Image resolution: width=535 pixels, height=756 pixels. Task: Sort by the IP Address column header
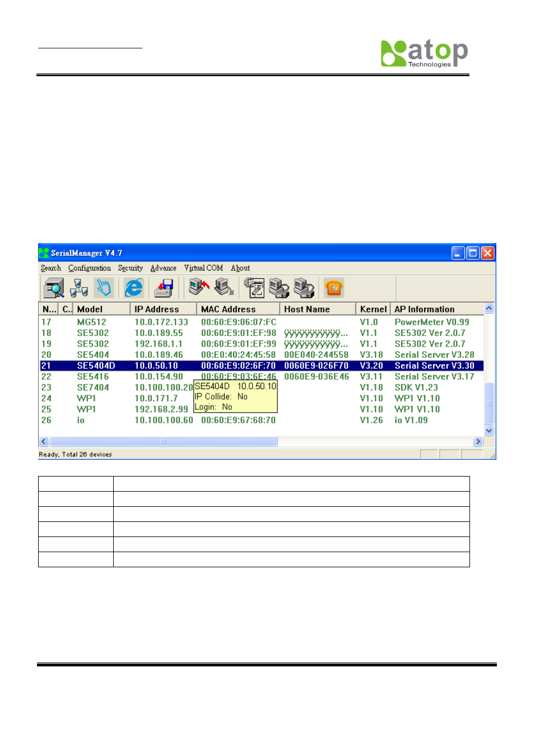[164, 309]
